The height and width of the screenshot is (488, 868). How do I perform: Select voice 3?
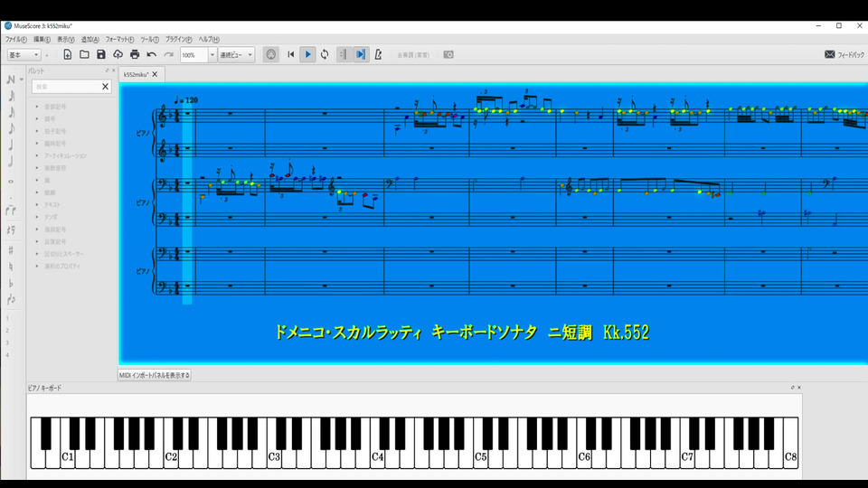click(8, 343)
